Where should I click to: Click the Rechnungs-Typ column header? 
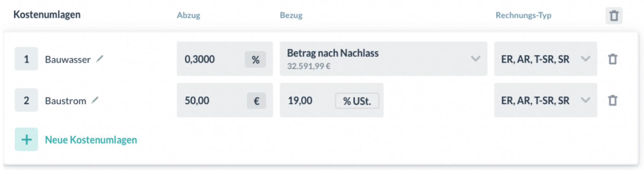click(x=523, y=16)
